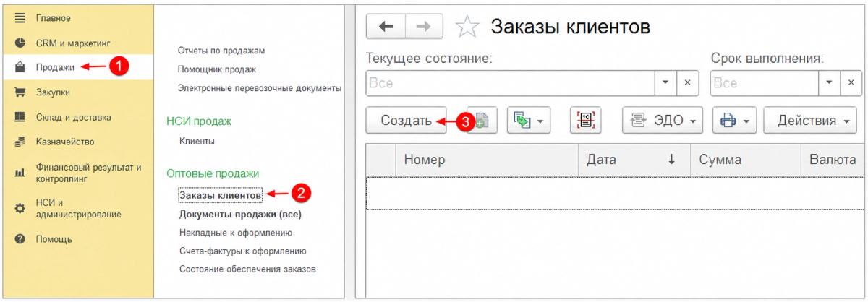Image resolution: width=868 pixels, height=302 pixels.
Task: Open Состояние обеспечения заказов link
Action: click(247, 269)
